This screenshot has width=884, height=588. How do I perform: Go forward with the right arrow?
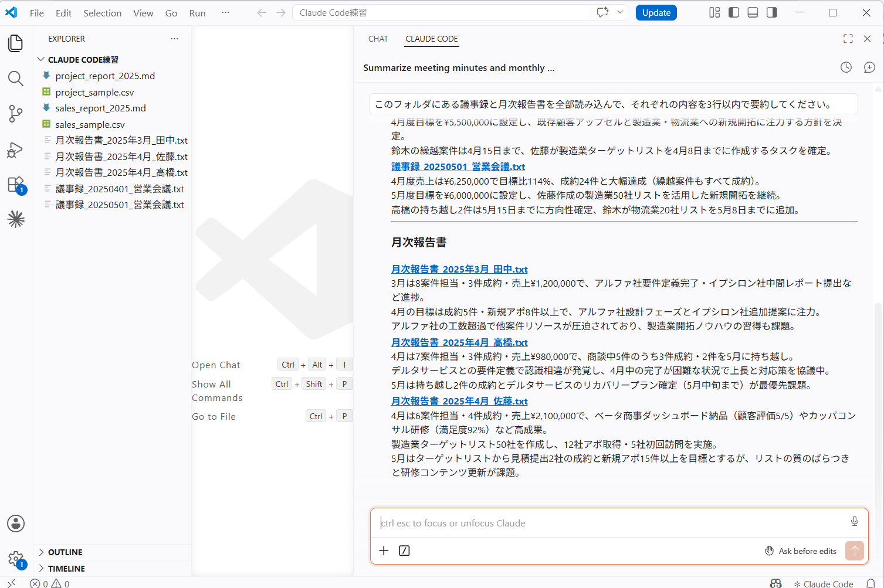(281, 12)
